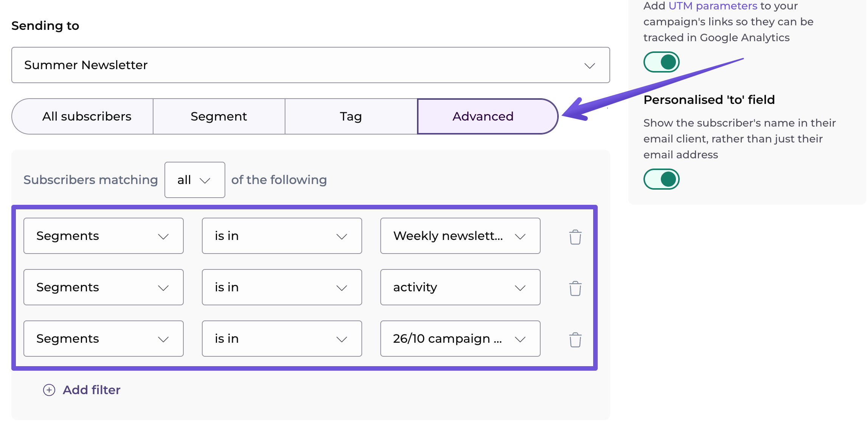Select the Segment tab

click(219, 116)
